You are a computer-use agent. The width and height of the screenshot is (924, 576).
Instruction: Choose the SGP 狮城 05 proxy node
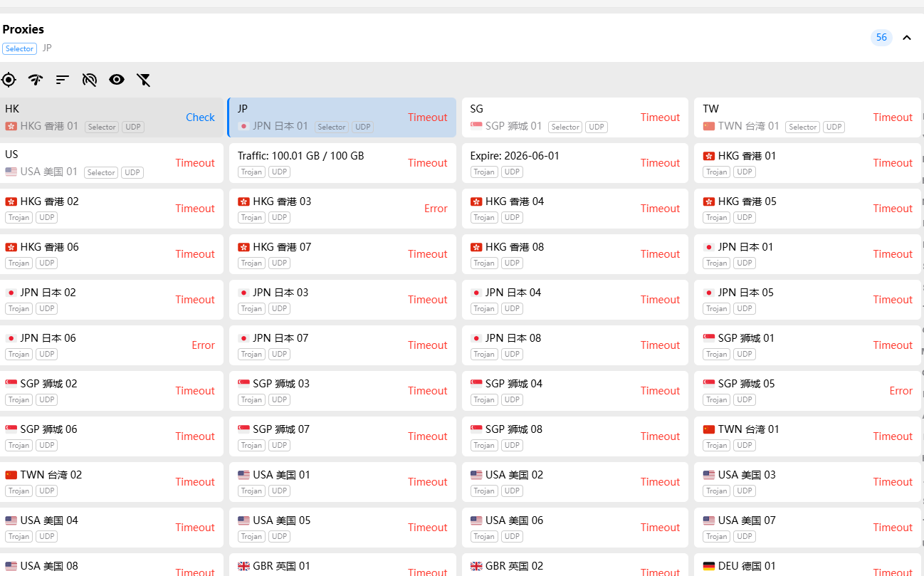[x=807, y=391]
